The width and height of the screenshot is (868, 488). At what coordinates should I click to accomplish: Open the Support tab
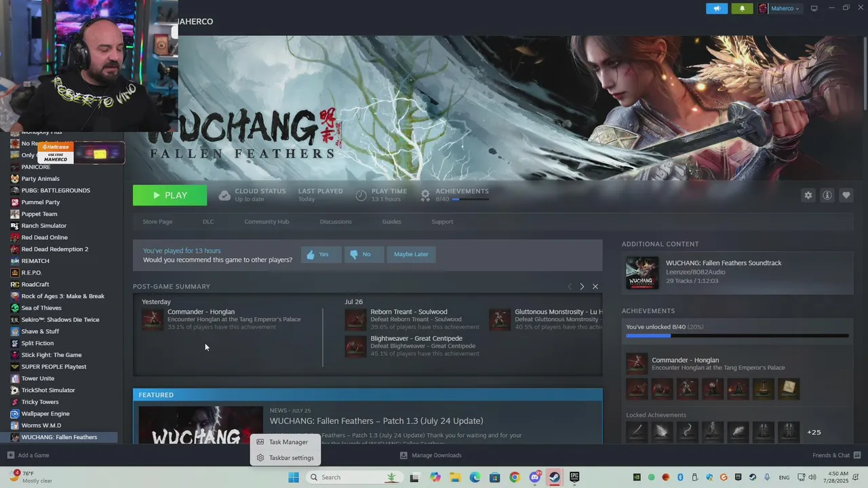(x=442, y=222)
